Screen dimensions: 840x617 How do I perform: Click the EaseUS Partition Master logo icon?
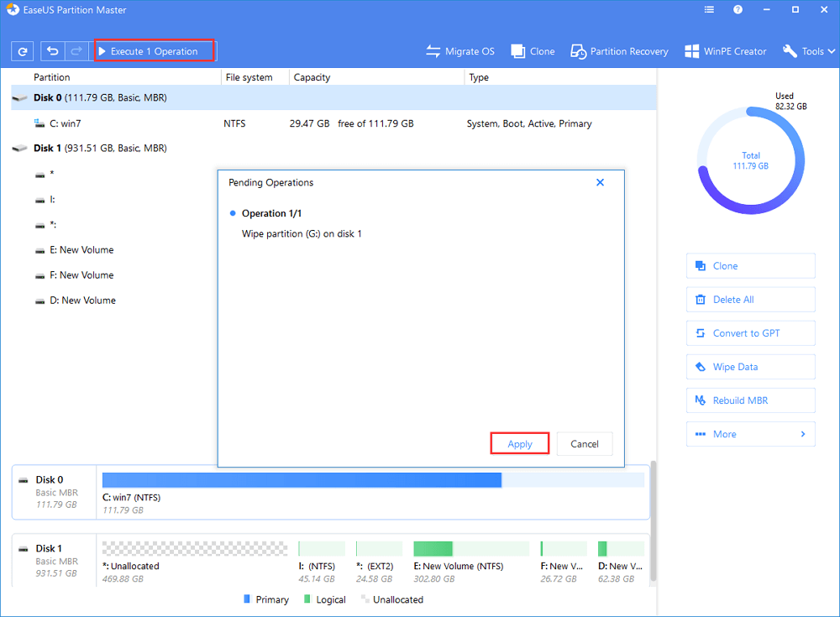point(13,9)
